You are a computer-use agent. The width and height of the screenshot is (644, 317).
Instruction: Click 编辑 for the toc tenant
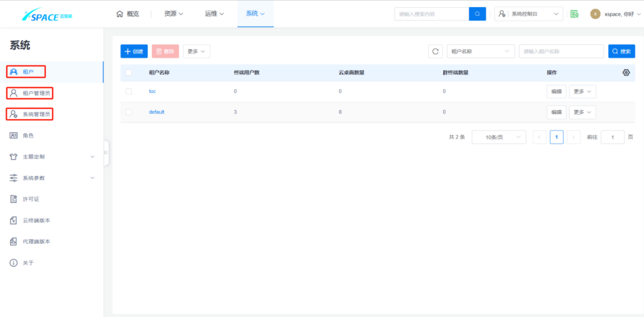[x=556, y=91]
